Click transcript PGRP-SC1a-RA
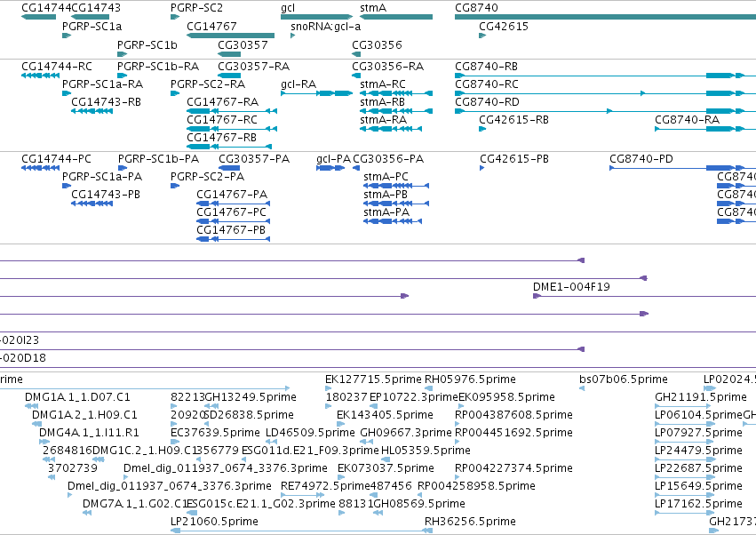Image resolution: width=756 pixels, height=535 pixels. coord(67,93)
